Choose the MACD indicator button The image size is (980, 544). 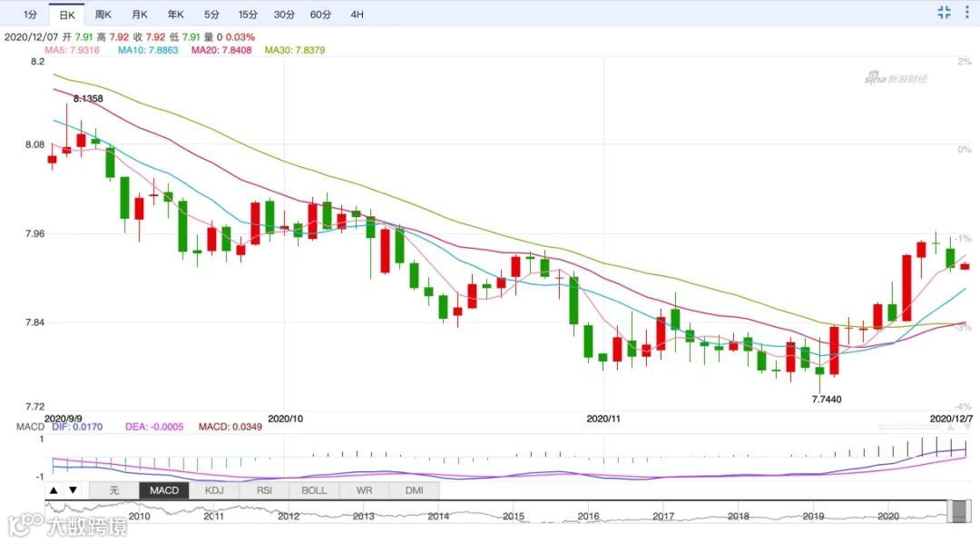(x=163, y=490)
